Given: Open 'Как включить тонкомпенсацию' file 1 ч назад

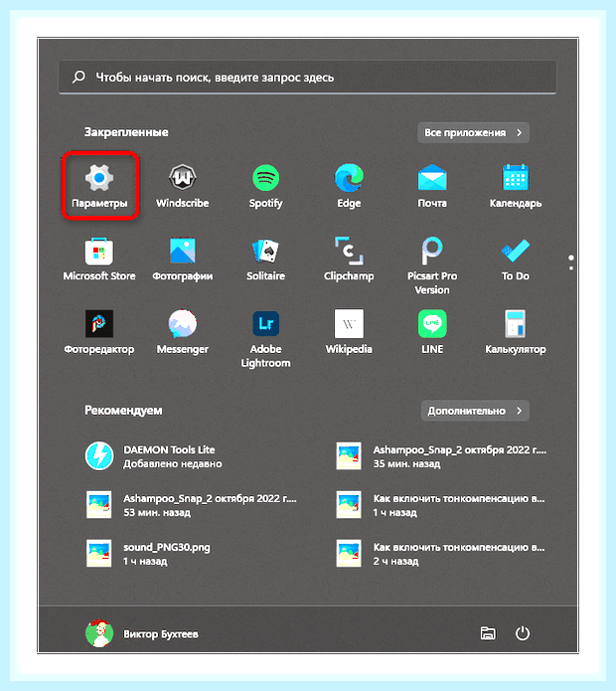Looking at the screenshot, I should 442,505.
